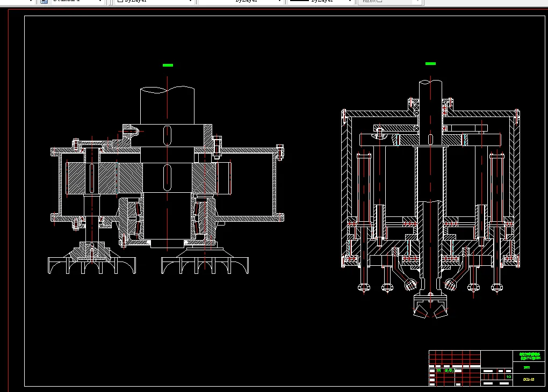Select the green date text 08/05 in title block

450,371
